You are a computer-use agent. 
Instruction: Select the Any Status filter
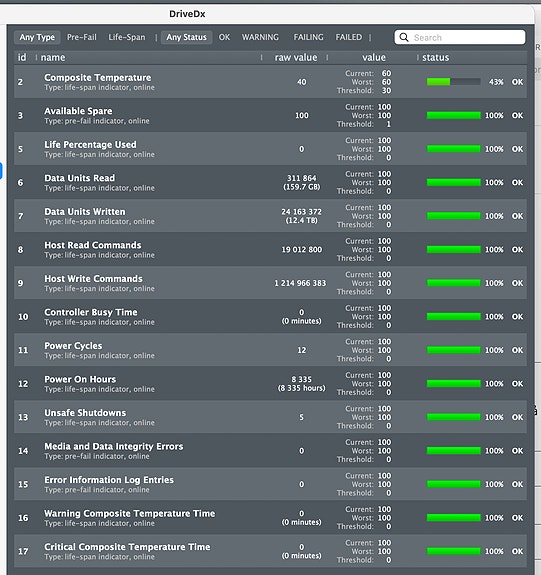186,37
